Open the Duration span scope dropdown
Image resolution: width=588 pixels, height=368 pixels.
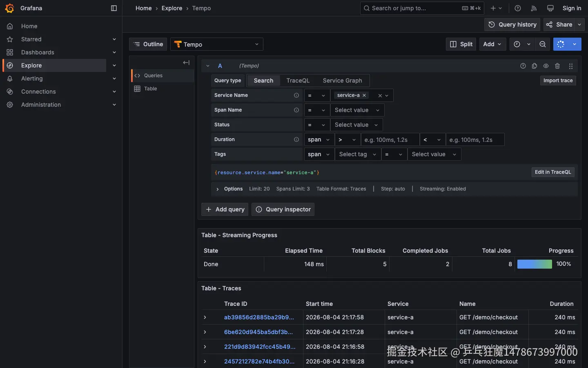pos(319,139)
